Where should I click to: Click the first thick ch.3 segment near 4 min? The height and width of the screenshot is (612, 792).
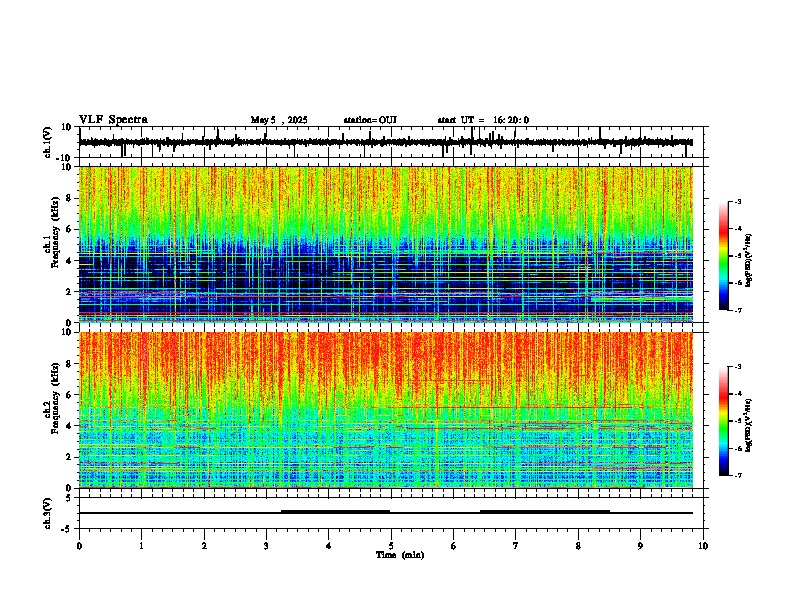coord(335,512)
